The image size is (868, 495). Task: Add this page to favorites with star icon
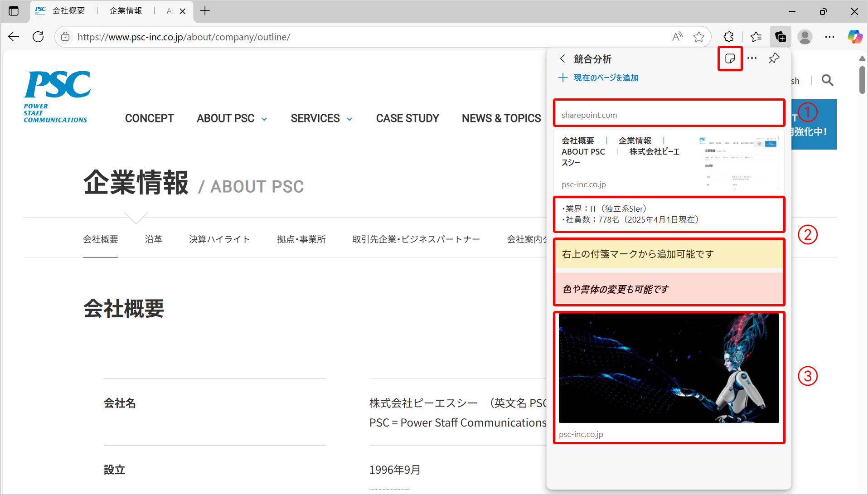[698, 37]
